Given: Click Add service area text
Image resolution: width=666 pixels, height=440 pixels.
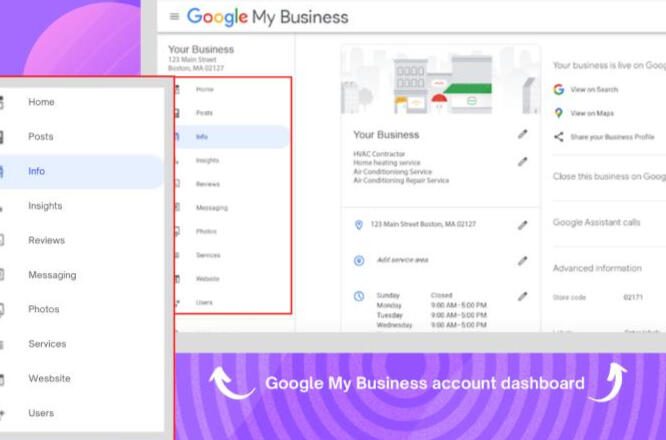Looking at the screenshot, I should 403,260.
